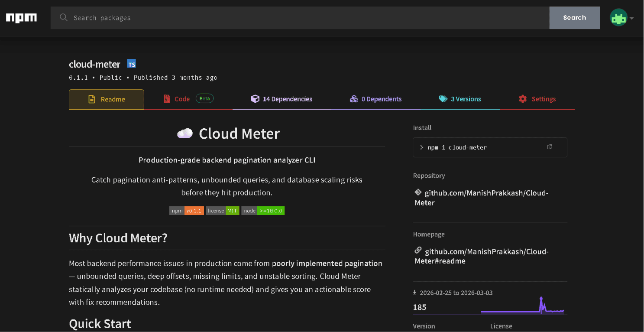Click the Code file icon
The height and width of the screenshot is (332, 644).
pyautogui.click(x=167, y=99)
